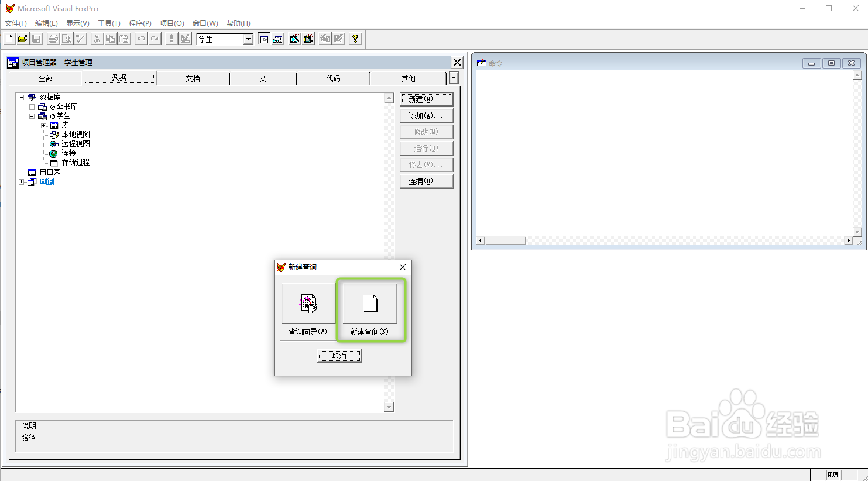Click the New file toolbar icon
The image size is (868, 481).
(x=9, y=39)
